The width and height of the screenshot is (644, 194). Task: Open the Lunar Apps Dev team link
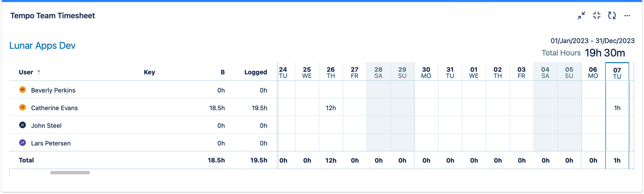coord(42,46)
